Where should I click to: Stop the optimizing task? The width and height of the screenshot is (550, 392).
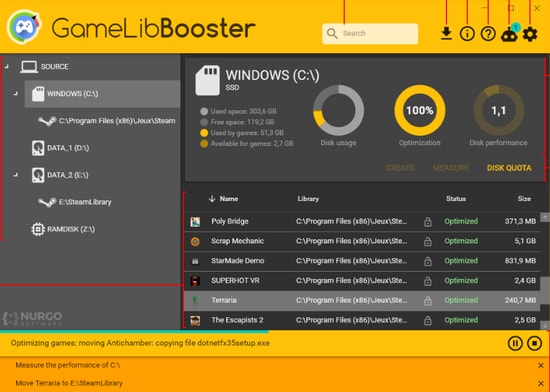534,343
